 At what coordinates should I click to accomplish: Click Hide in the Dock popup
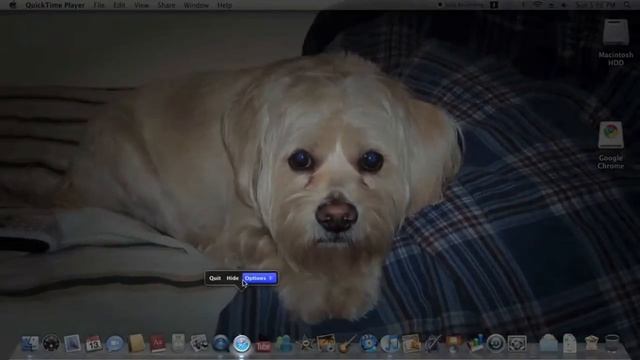[x=232, y=278]
